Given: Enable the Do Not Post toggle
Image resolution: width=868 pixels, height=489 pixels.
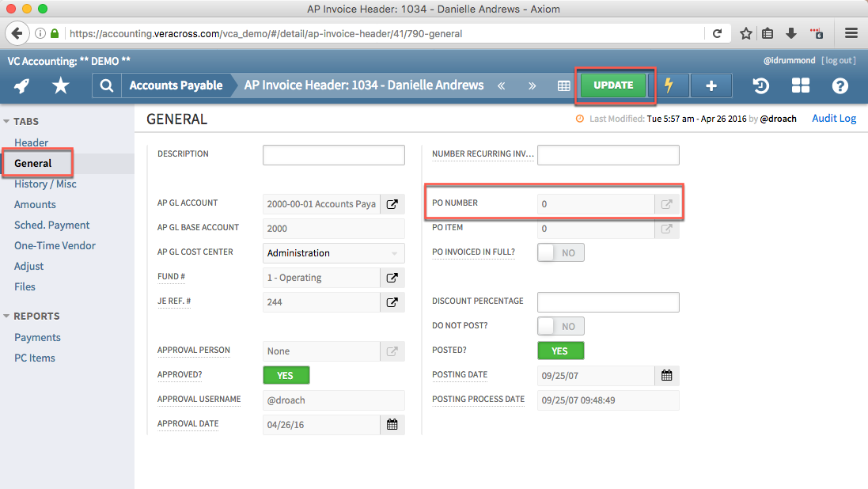Looking at the screenshot, I should [x=560, y=325].
